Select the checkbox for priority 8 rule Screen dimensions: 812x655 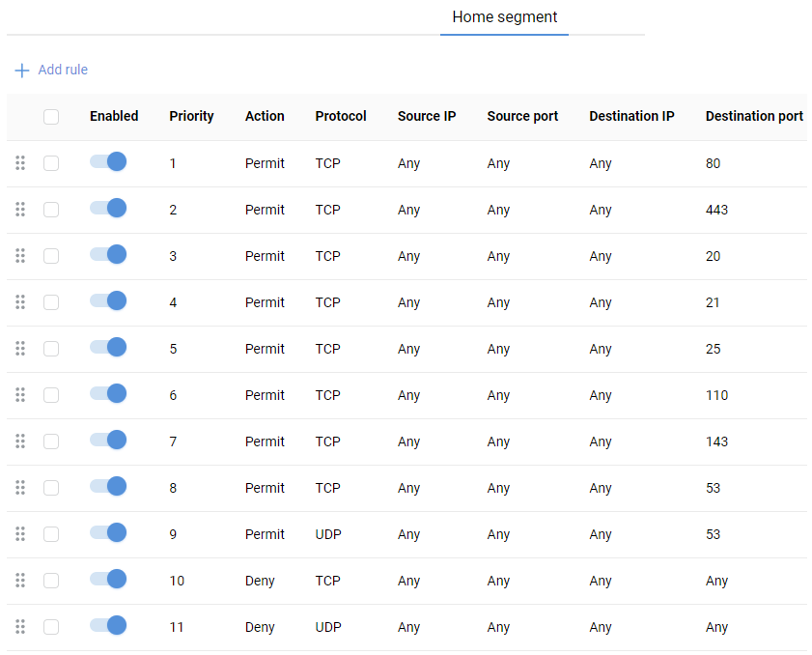(x=51, y=488)
